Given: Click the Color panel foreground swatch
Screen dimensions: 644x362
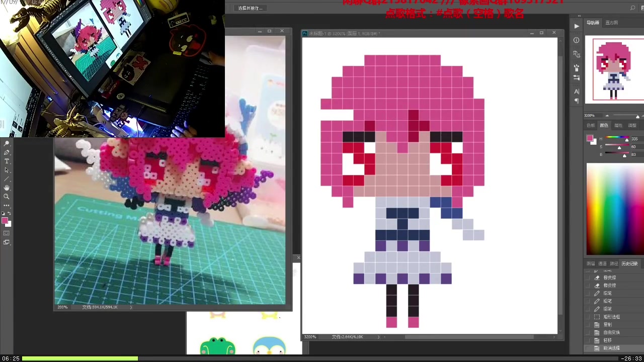Looking at the screenshot, I should click(590, 139).
